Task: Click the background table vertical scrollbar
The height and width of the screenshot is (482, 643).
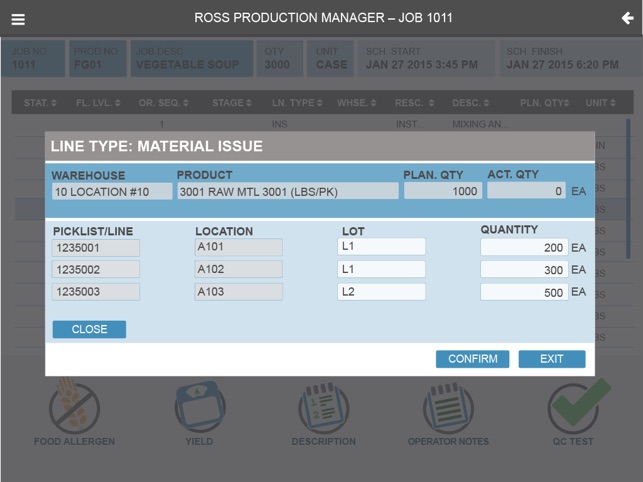Action: coord(628,189)
